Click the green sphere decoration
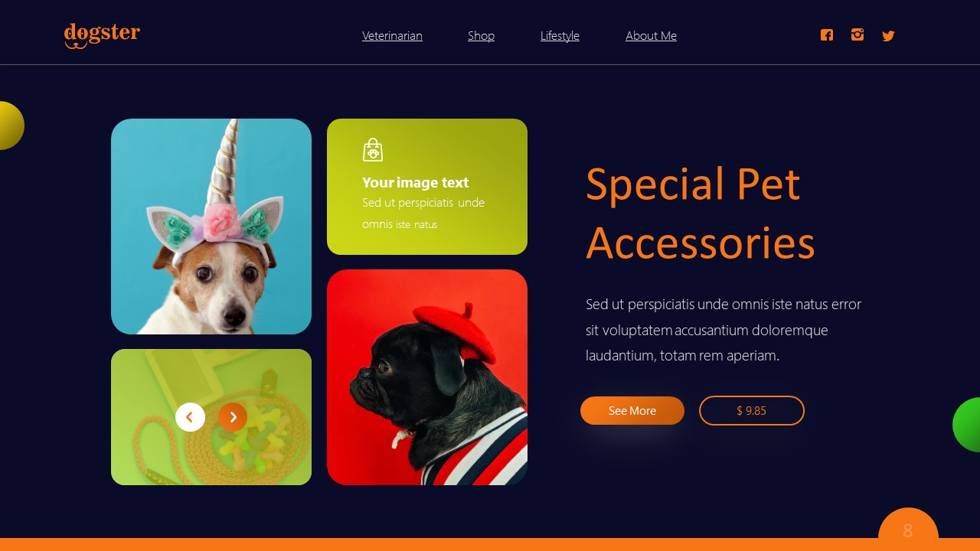The image size is (980, 551). [x=967, y=425]
